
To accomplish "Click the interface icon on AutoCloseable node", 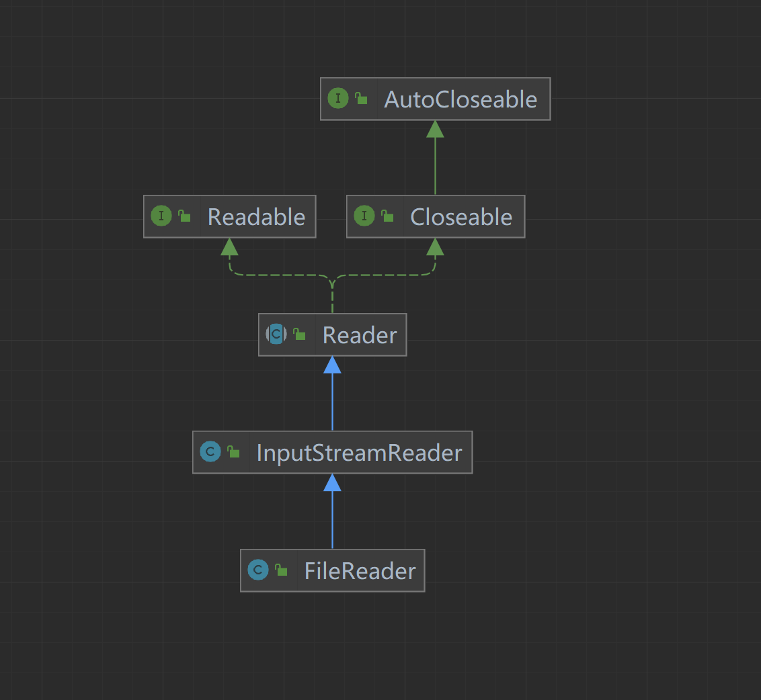I will point(337,99).
